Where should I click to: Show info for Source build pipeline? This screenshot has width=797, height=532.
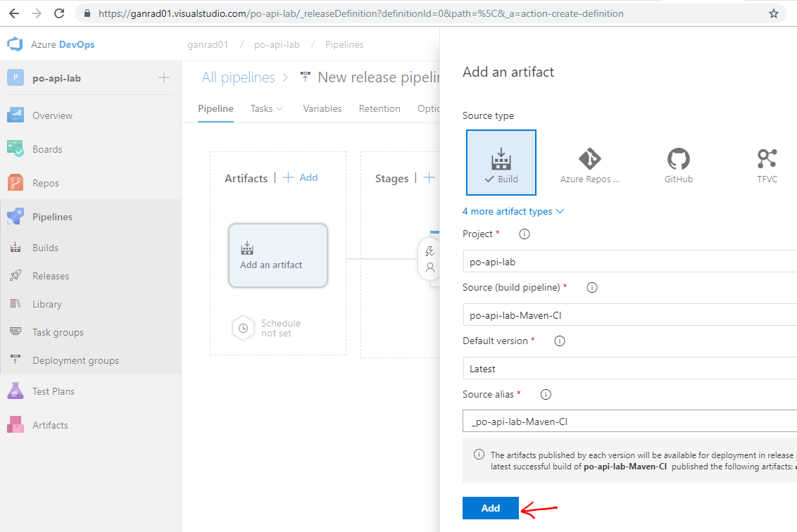(591, 287)
